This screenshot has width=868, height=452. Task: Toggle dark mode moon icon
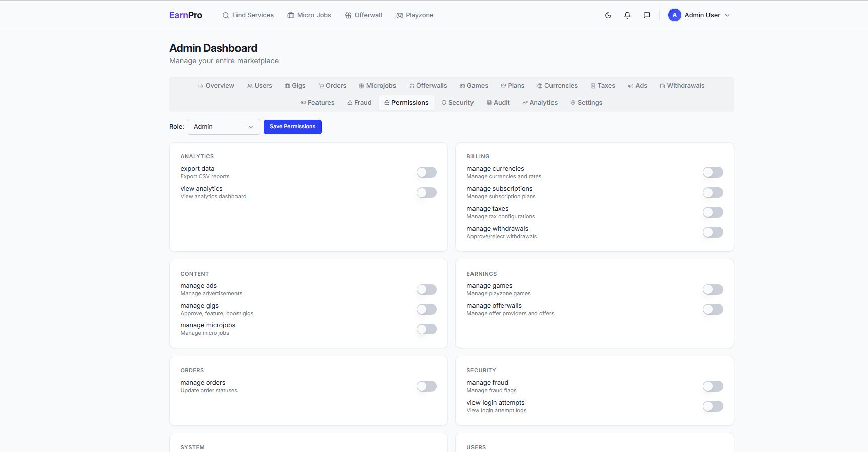(x=608, y=15)
